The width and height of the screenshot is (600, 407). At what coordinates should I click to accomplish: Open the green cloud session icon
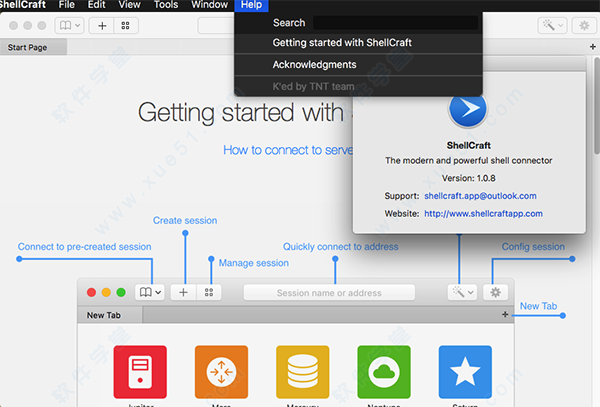pos(384,372)
